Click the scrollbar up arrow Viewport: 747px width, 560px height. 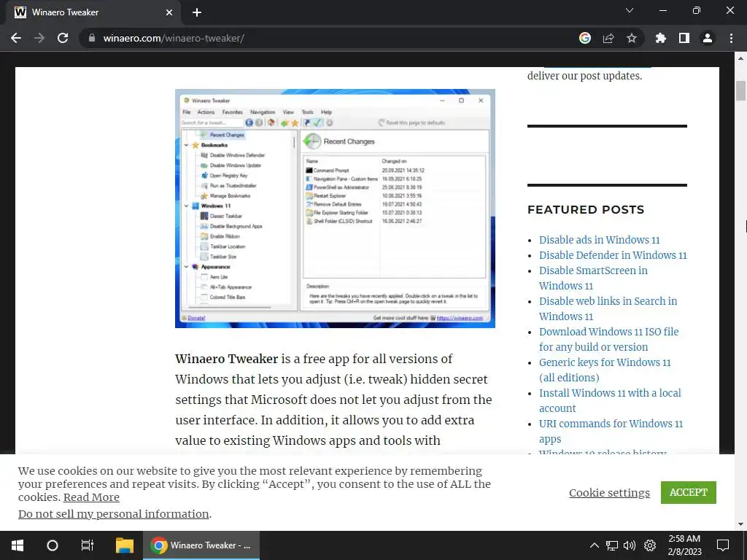(740, 58)
